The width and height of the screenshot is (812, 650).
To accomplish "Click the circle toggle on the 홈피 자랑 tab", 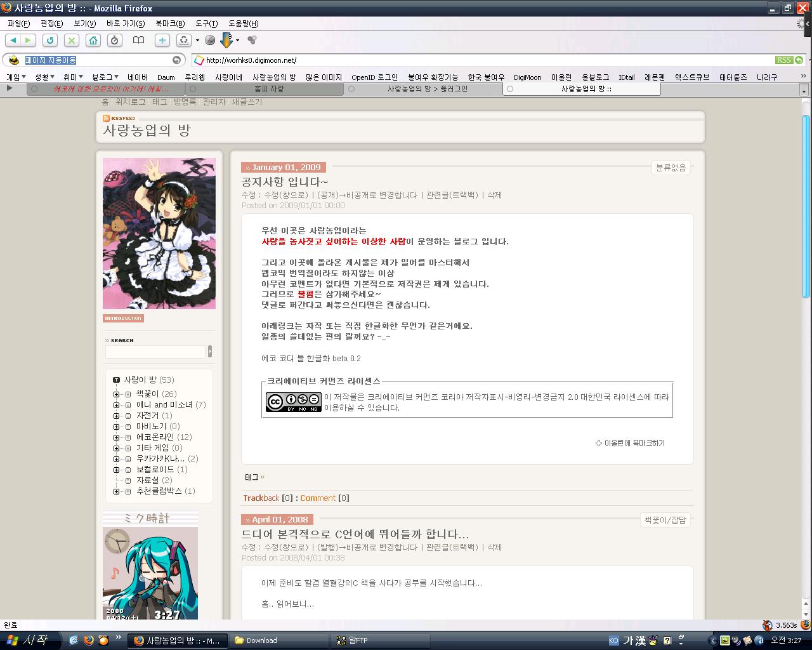I will point(193,89).
